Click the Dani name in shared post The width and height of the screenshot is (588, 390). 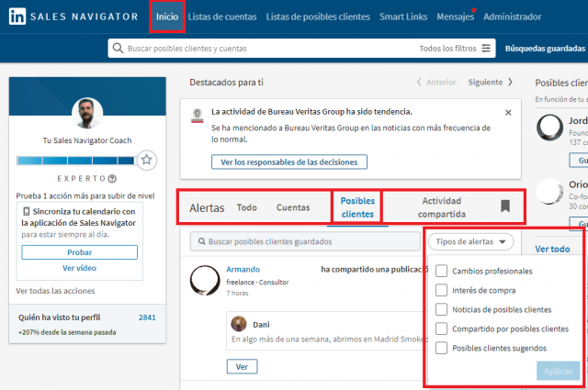(261, 325)
